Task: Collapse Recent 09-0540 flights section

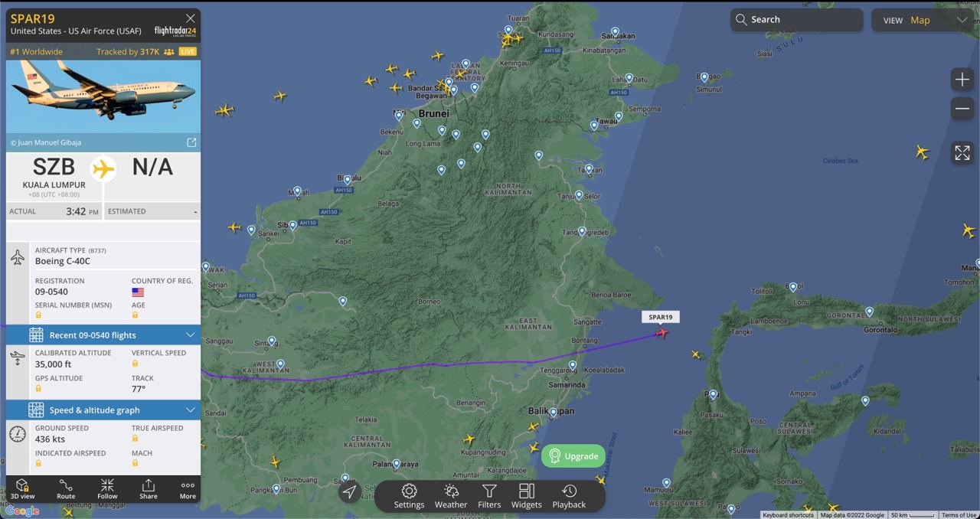Action: pyautogui.click(x=103, y=335)
